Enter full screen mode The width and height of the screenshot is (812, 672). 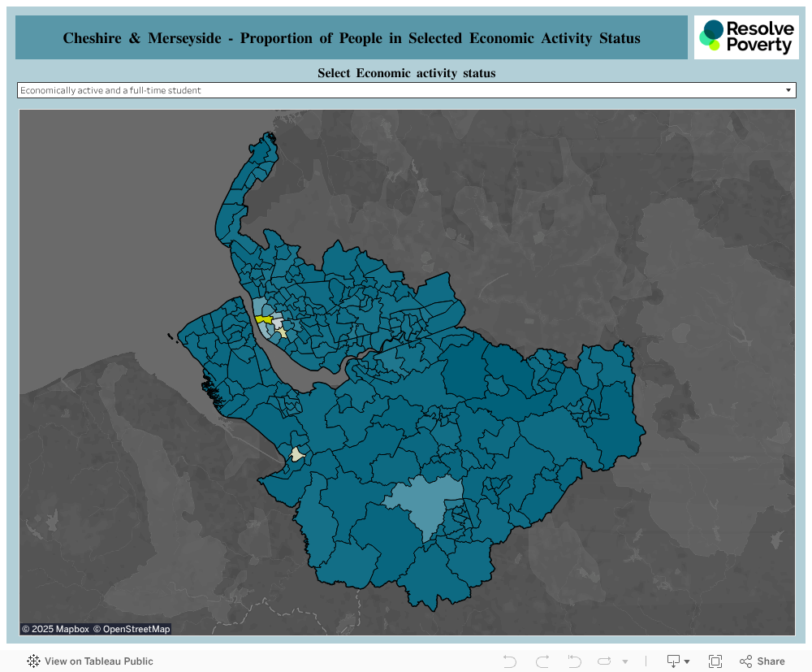point(715,661)
